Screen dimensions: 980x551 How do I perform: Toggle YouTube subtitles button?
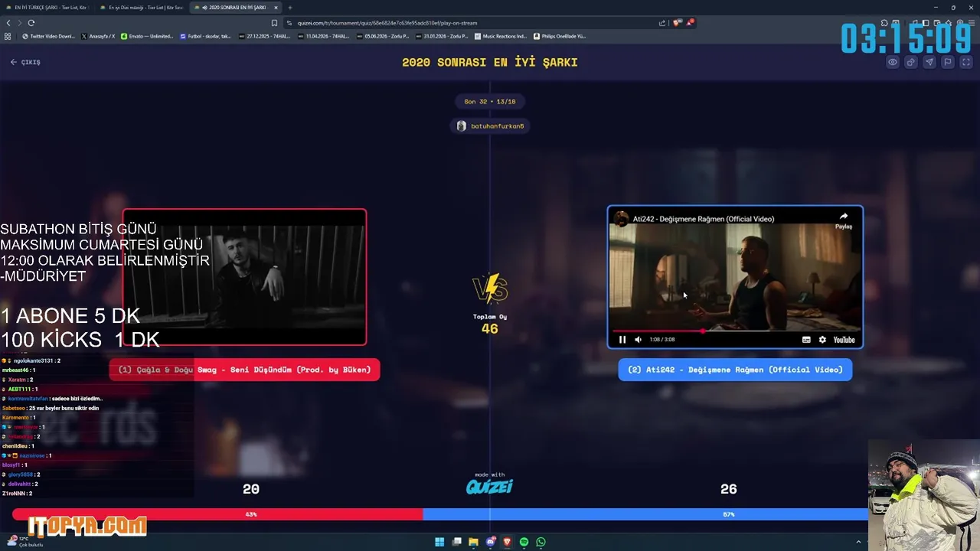806,340
